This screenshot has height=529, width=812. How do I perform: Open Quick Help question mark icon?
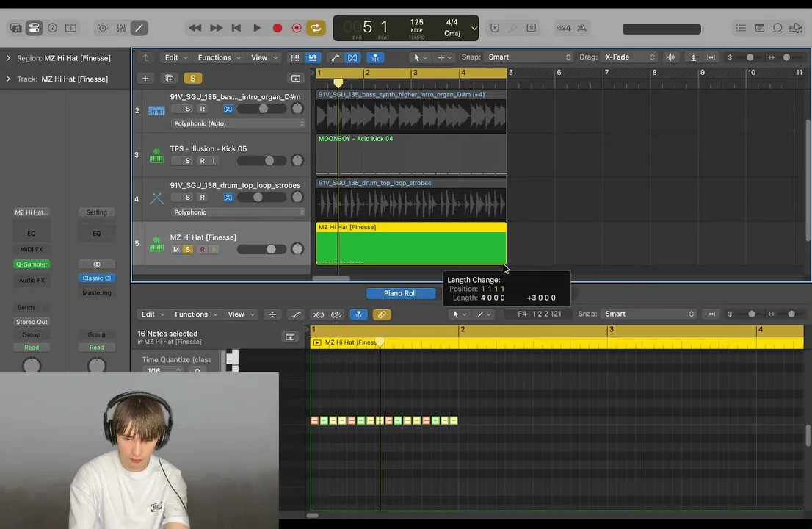coord(52,28)
